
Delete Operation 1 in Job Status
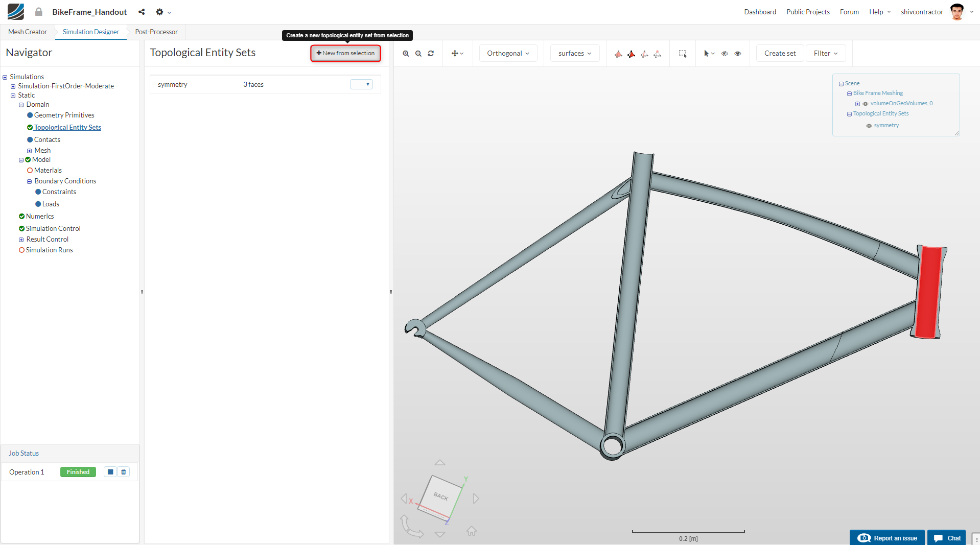coord(123,471)
